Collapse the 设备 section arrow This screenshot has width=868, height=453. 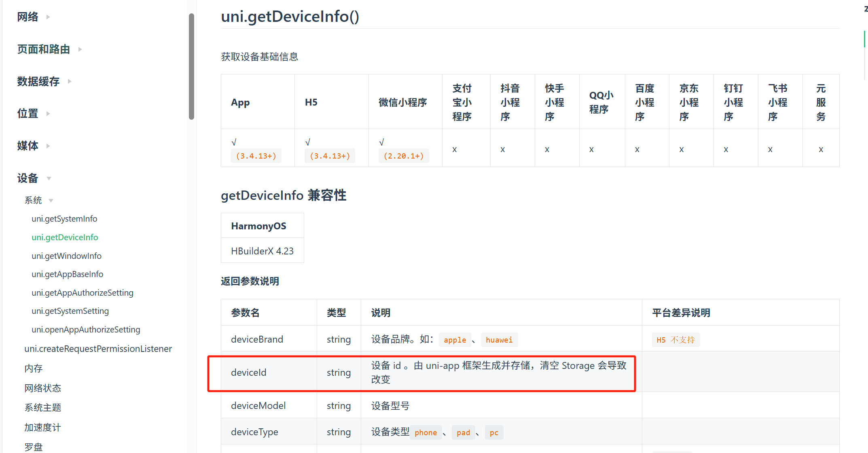(49, 178)
